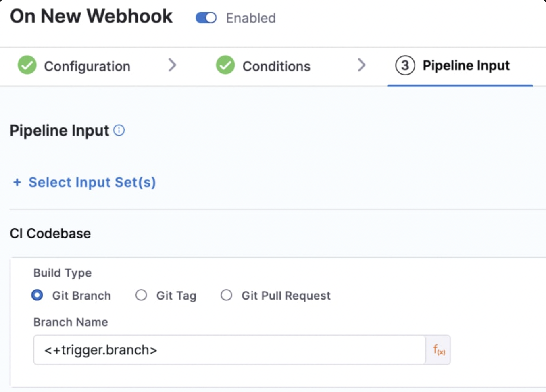Click the chevron between Configuration and Conditions

pos(173,65)
